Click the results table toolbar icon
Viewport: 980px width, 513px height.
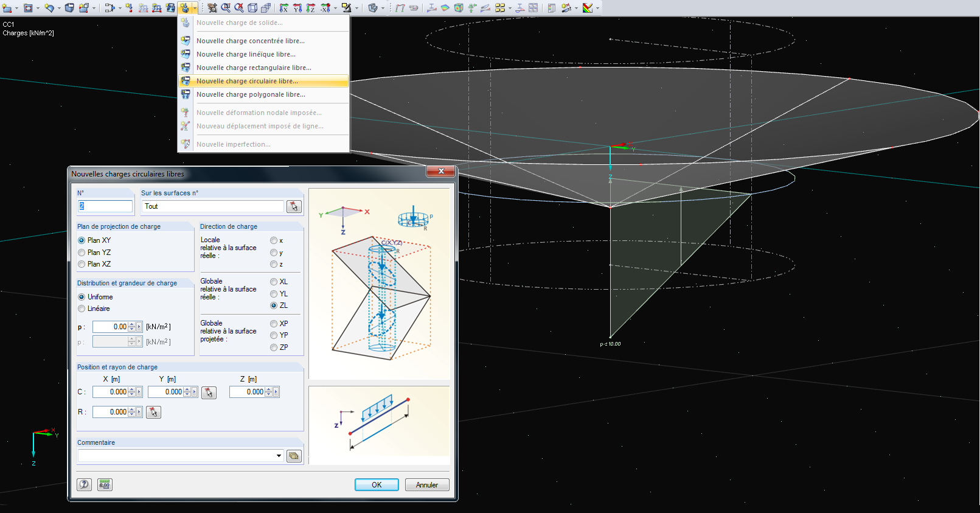point(533,8)
